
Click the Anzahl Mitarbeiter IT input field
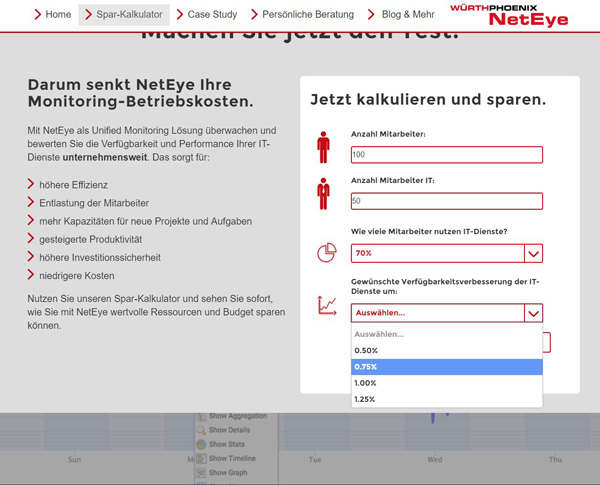[x=447, y=201]
